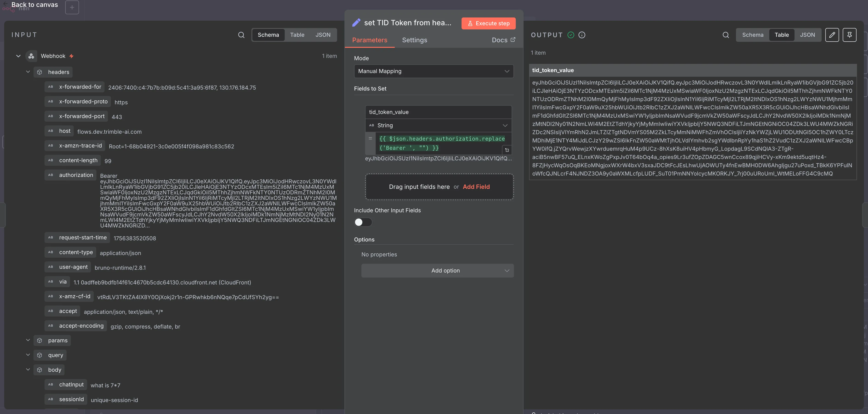This screenshot has width=868, height=414.
Task: Click the x-forwarded-for header pill
Action: pyautogui.click(x=74, y=87)
